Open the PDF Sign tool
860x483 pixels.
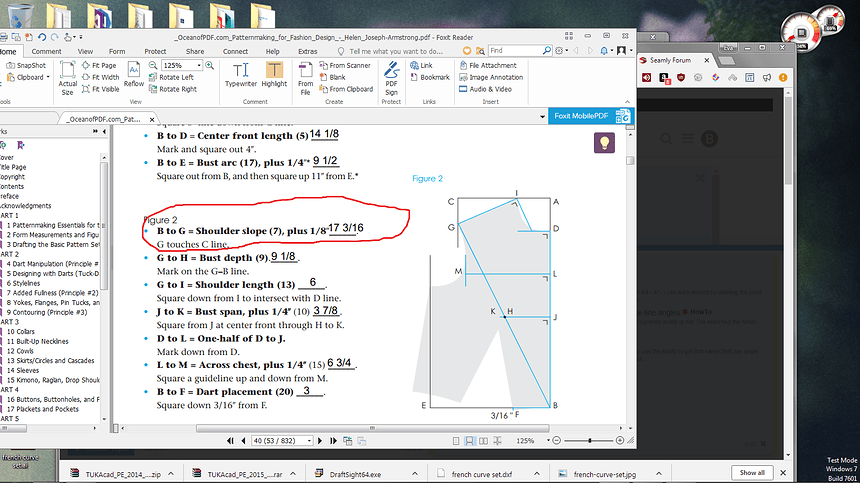point(391,78)
